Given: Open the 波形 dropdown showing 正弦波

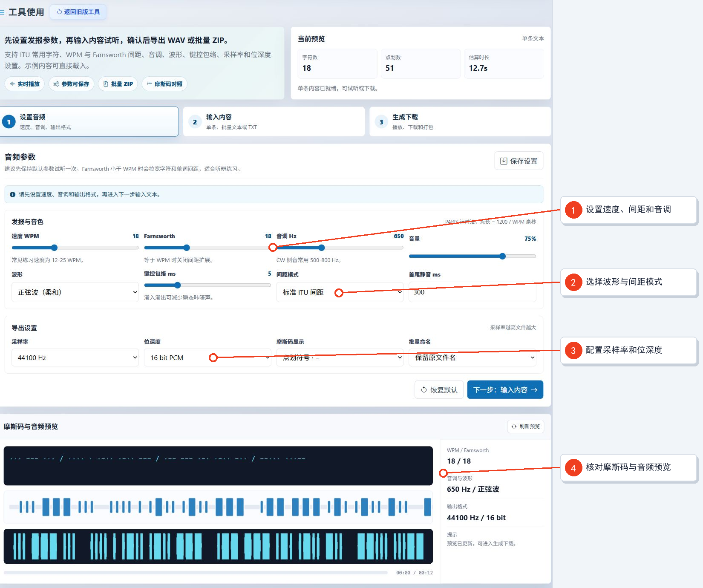Looking at the screenshot, I should [75, 292].
